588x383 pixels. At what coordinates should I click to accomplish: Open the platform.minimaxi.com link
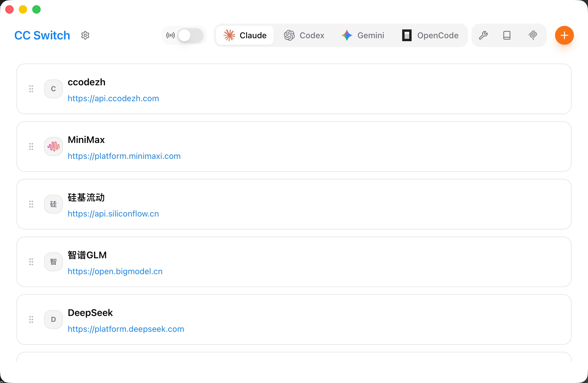[124, 156]
